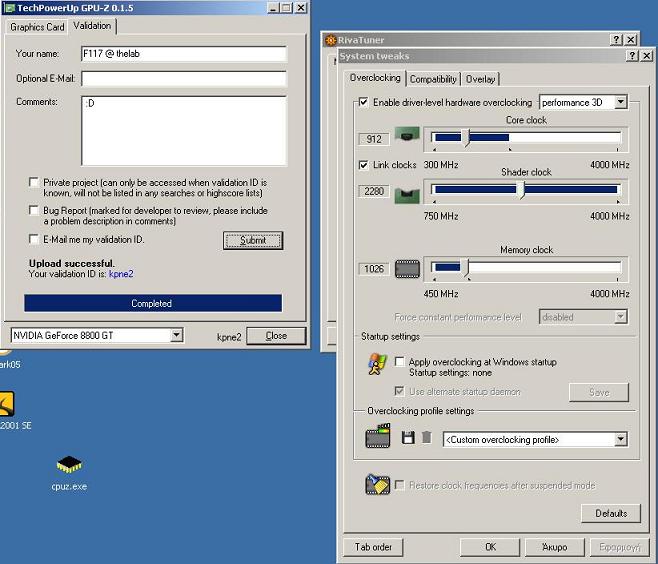658x564 pixels.
Task: Click the core clock chip icon
Action: (x=407, y=135)
